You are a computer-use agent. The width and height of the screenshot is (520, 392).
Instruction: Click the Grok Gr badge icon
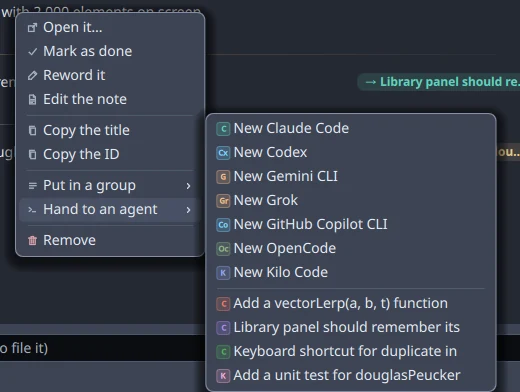coord(223,201)
